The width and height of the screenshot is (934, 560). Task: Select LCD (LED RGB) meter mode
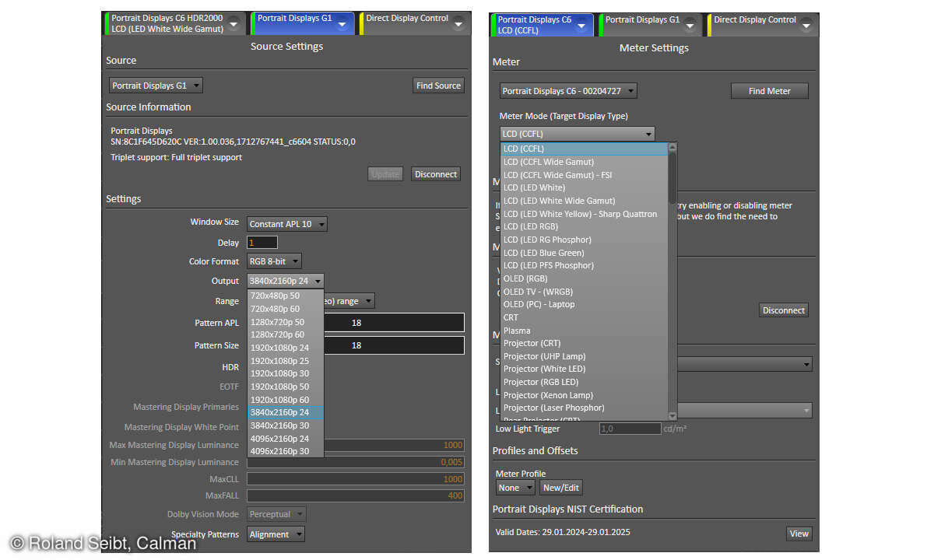(584, 226)
